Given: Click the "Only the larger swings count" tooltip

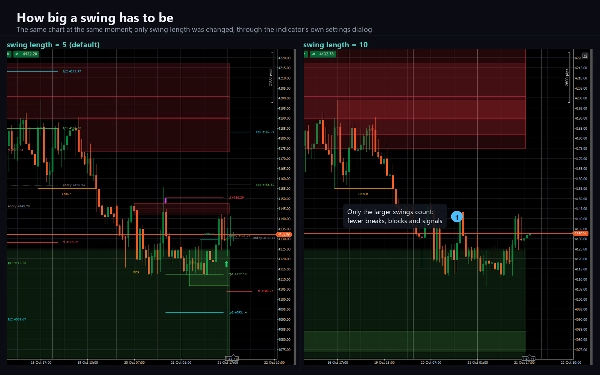Looking at the screenshot, I should [395, 216].
